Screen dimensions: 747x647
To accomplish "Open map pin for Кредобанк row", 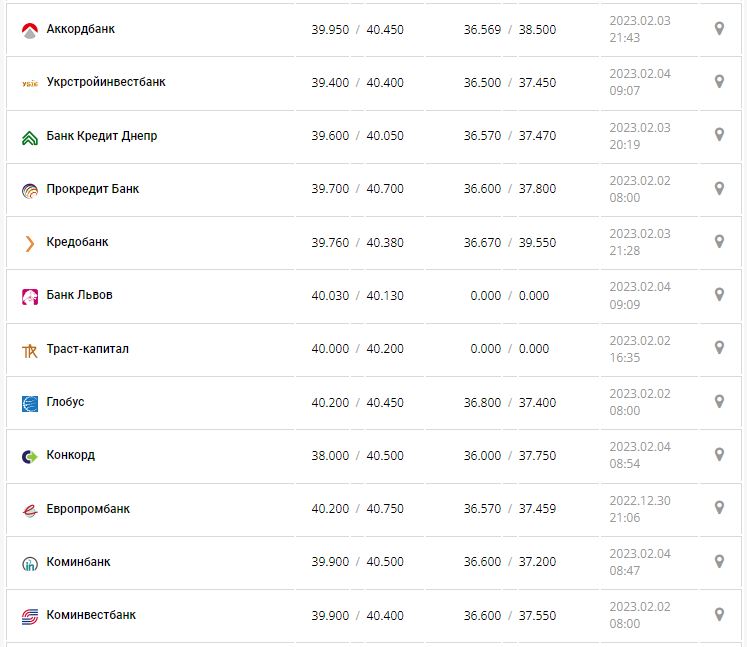I will coord(718,242).
